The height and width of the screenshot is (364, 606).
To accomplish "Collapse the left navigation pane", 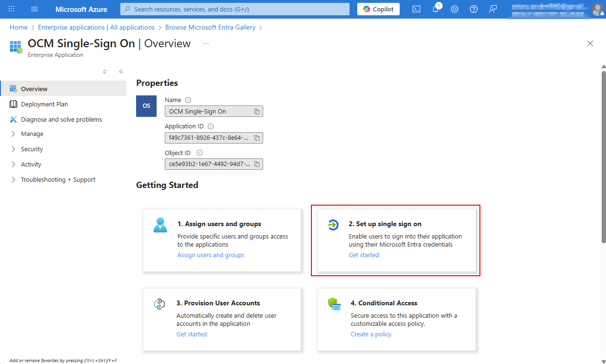I will [x=121, y=72].
